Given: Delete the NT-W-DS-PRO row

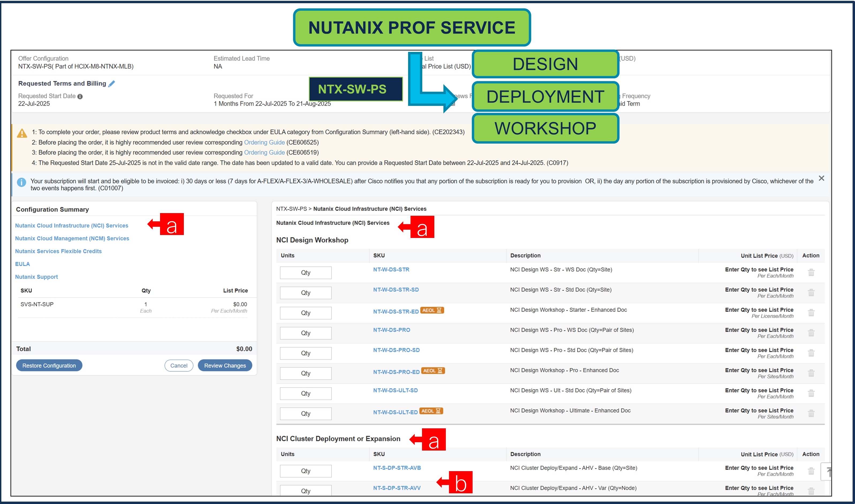Looking at the screenshot, I should tap(811, 333).
